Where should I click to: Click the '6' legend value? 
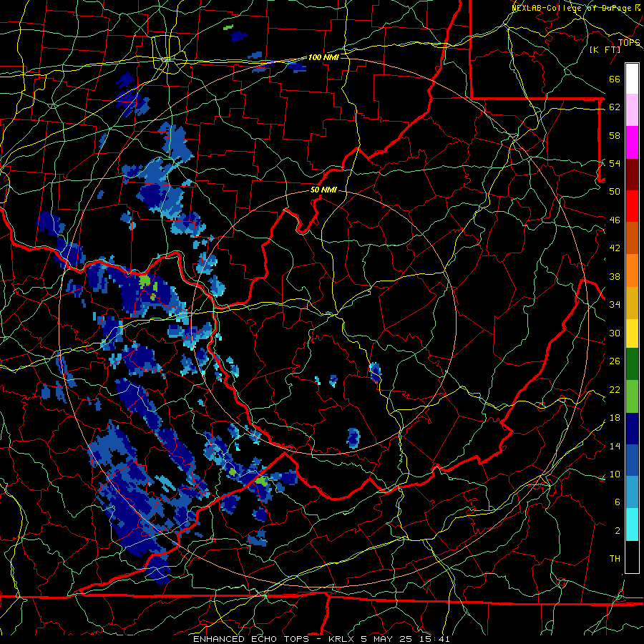pyautogui.click(x=617, y=502)
